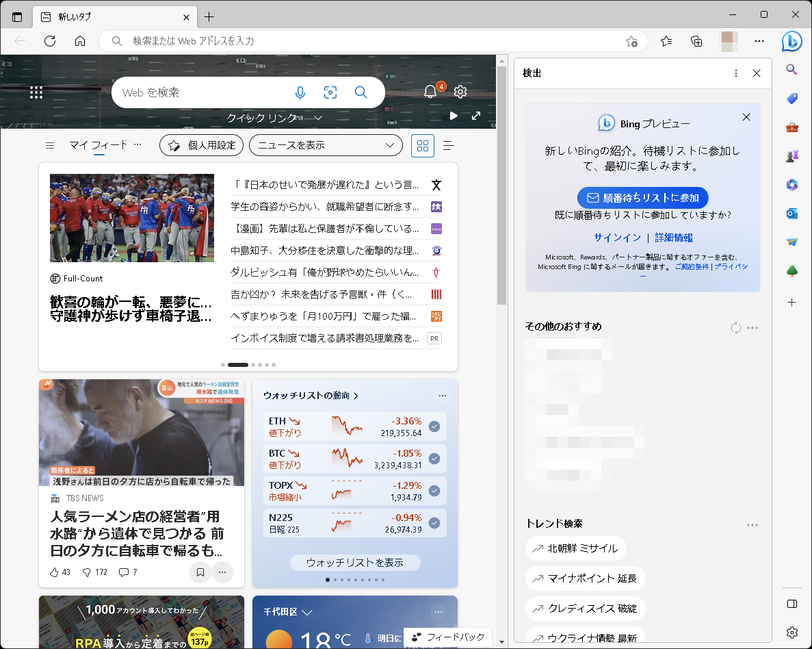Open Bing search from the right sidebar

(x=791, y=68)
